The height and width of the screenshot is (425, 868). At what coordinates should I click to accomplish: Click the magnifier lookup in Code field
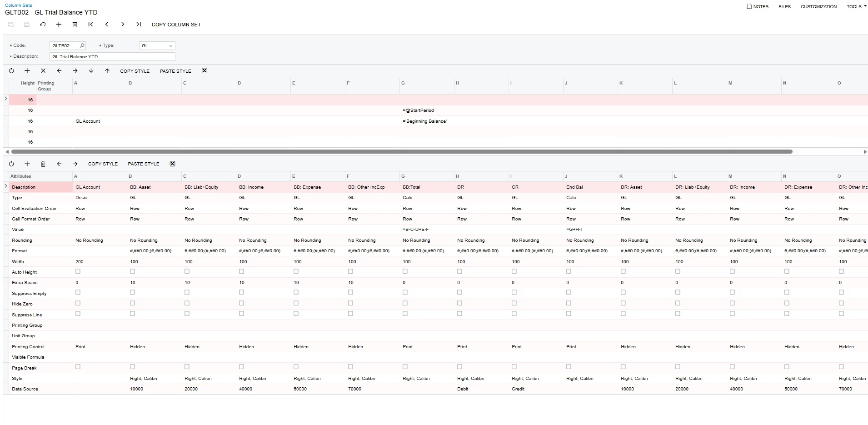[x=82, y=45]
